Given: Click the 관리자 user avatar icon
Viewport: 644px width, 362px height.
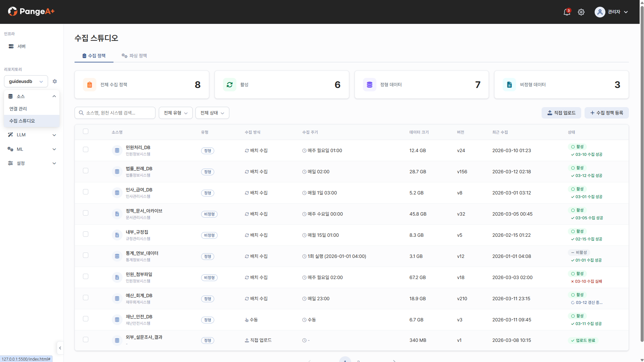Looking at the screenshot, I should pos(600,12).
